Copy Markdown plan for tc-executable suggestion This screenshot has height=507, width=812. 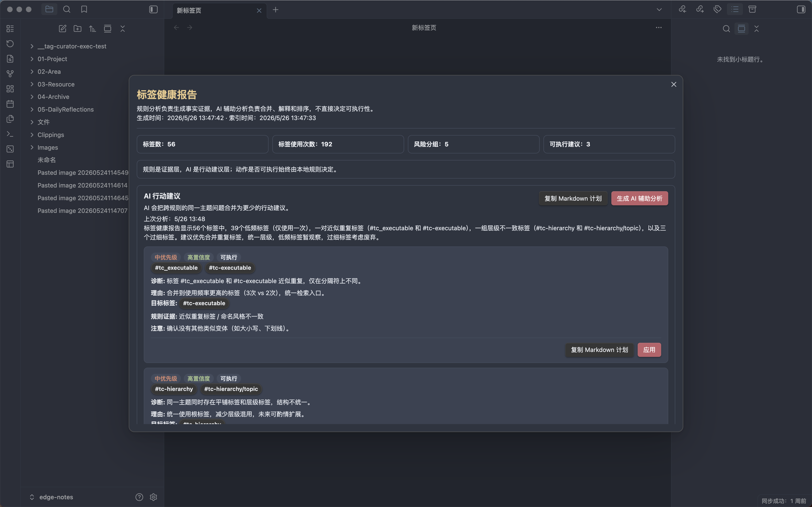[599, 350]
